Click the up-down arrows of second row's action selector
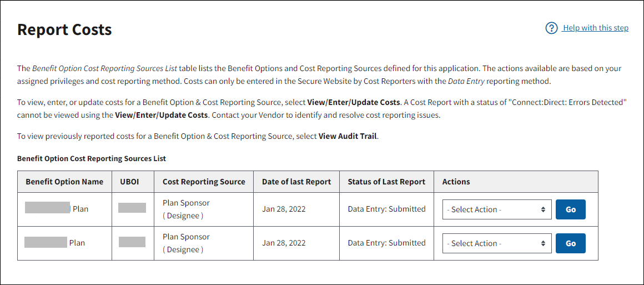This screenshot has height=285, width=644. point(543,243)
